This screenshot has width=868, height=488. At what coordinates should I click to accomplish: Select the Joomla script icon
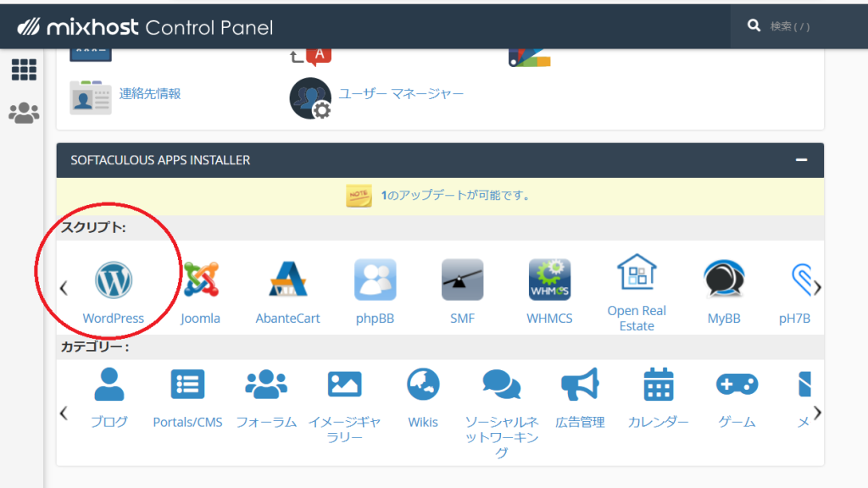201,280
